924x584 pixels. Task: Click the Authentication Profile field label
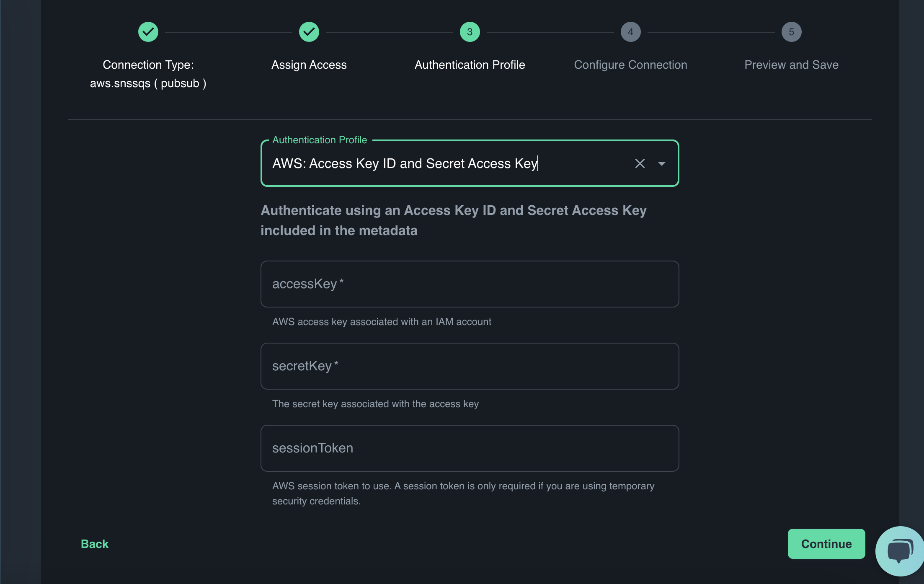tap(320, 140)
